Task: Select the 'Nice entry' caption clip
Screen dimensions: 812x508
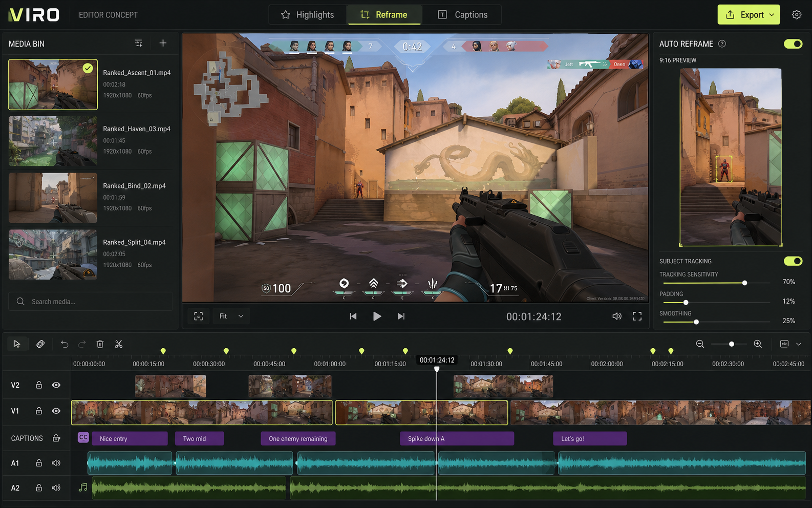Action: click(130, 438)
